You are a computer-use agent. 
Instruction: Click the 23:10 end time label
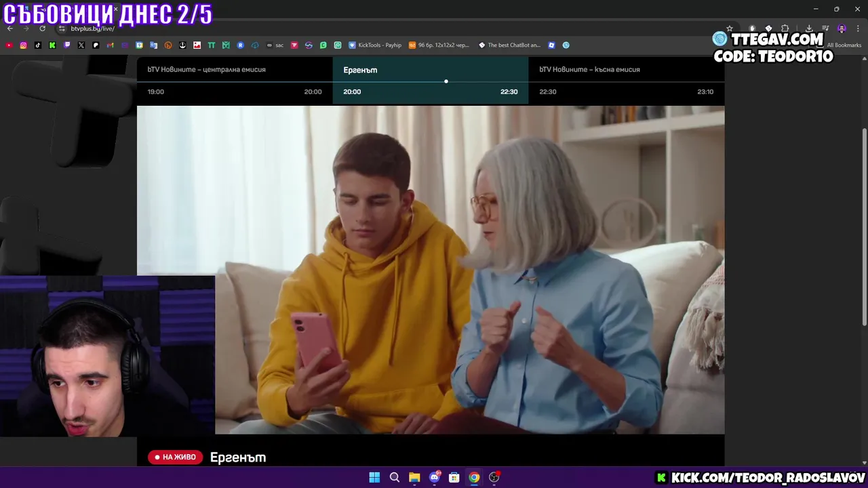click(x=705, y=91)
